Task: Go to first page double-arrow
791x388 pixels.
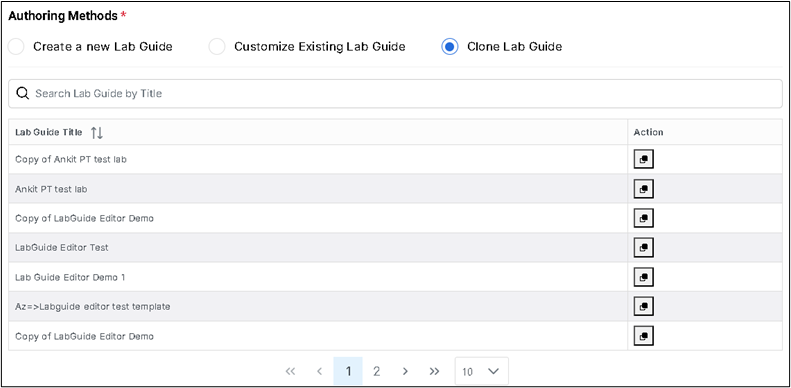Action: tap(290, 371)
